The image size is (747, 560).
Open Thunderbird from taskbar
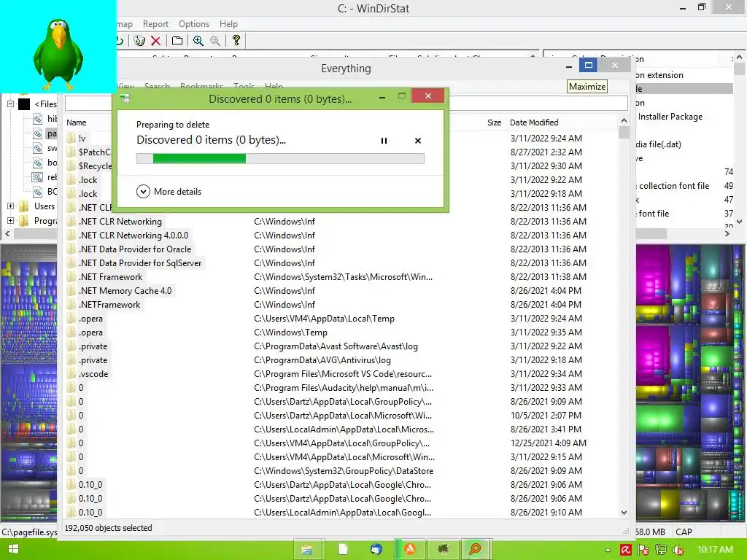(x=376, y=550)
